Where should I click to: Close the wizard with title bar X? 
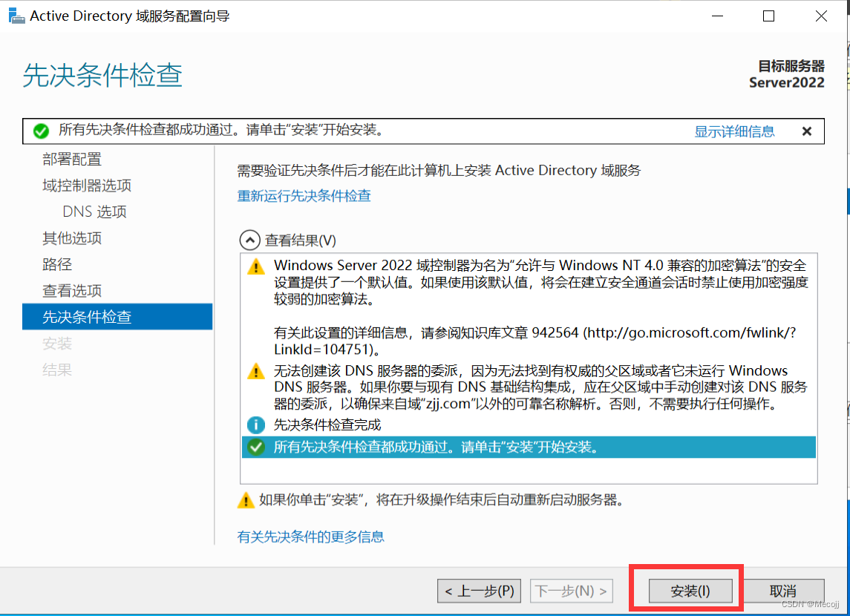click(x=821, y=16)
